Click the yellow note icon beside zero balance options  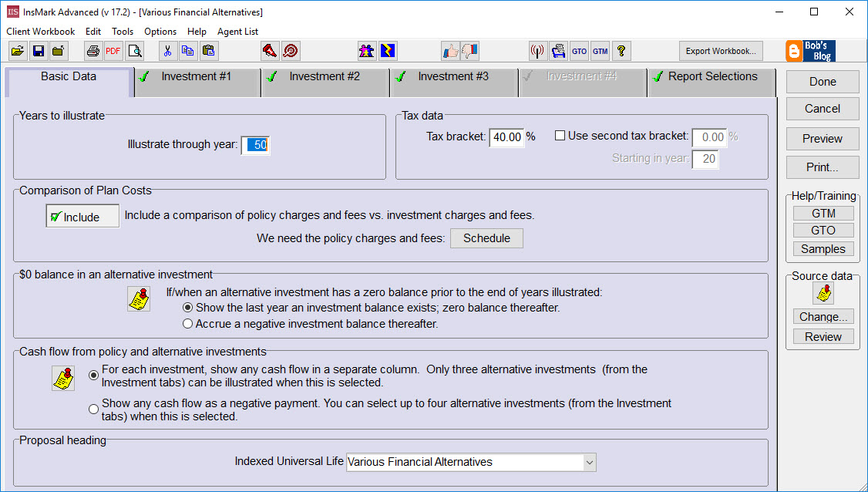[x=138, y=299]
